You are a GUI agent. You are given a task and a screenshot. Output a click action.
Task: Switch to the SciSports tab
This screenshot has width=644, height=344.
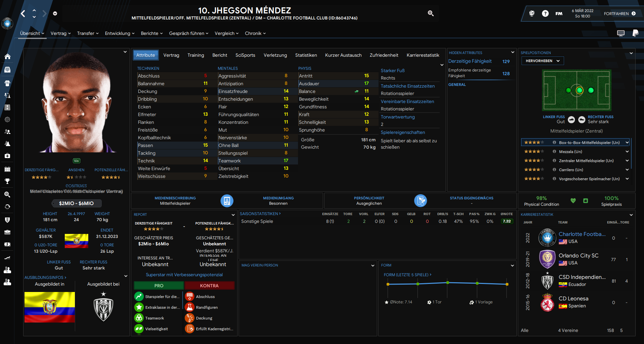pos(245,55)
